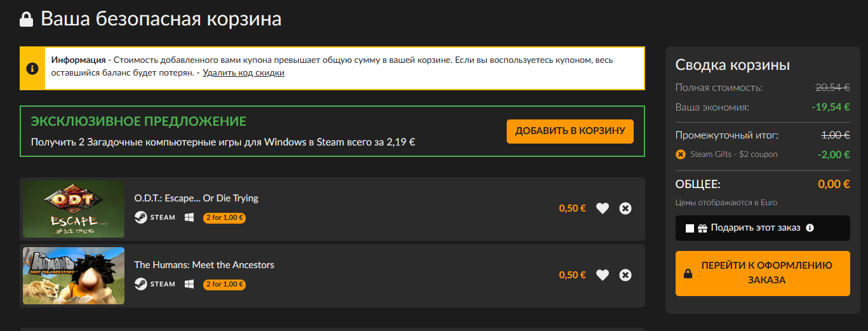Click the Steam icon under The Humans
Viewport: 868px width, 331px height.
(x=140, y=284)
